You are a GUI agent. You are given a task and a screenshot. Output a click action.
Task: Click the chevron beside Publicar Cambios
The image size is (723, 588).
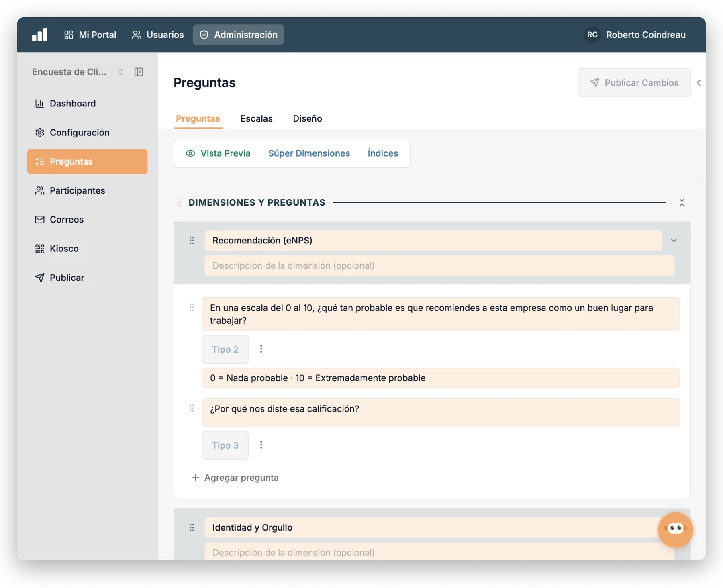699,83
